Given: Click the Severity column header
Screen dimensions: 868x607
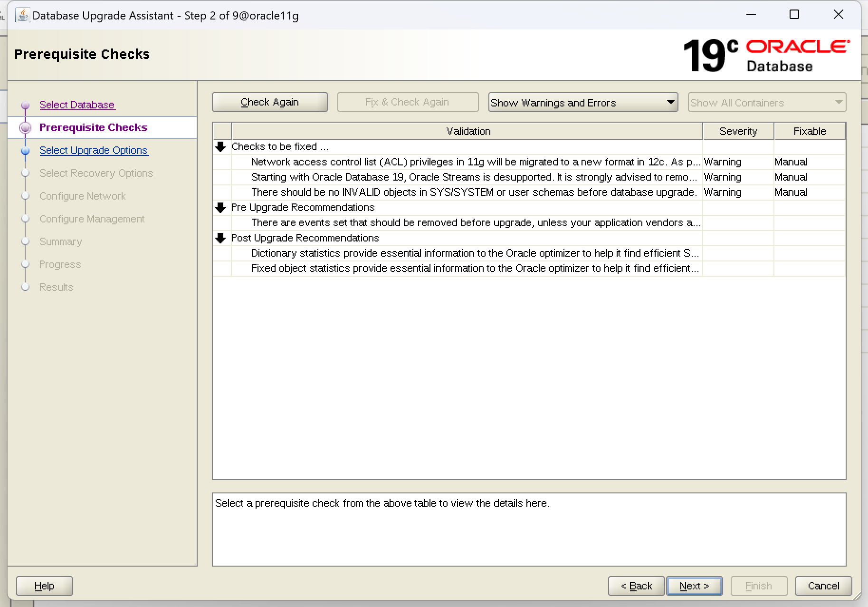Looking at the screenshot, I should (x=738, y=131).
